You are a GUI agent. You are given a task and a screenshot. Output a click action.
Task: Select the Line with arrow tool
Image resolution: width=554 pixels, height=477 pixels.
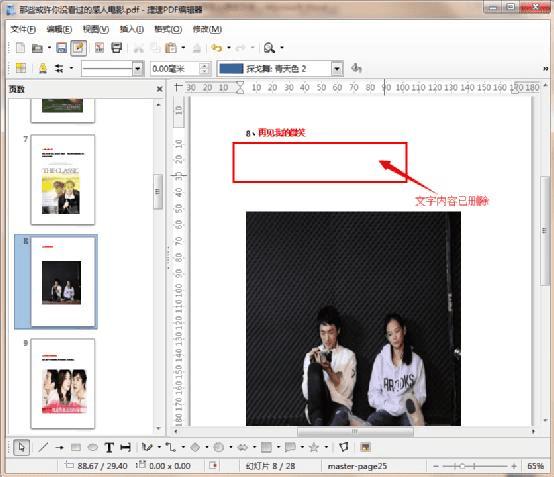[59, 447]
